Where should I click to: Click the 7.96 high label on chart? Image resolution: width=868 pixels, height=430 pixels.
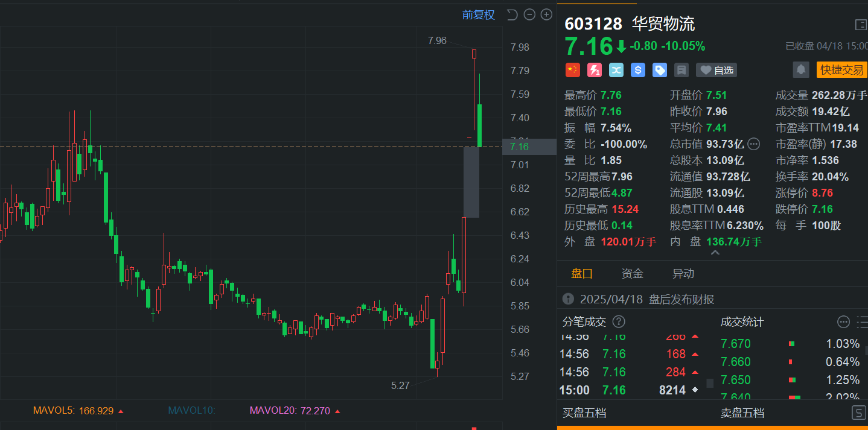click(x=437, y=40)
